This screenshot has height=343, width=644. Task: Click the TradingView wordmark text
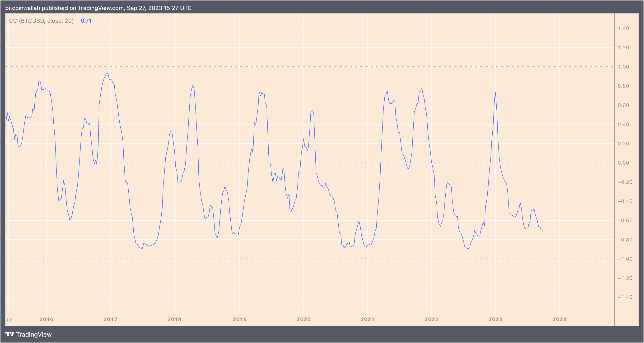34,334
